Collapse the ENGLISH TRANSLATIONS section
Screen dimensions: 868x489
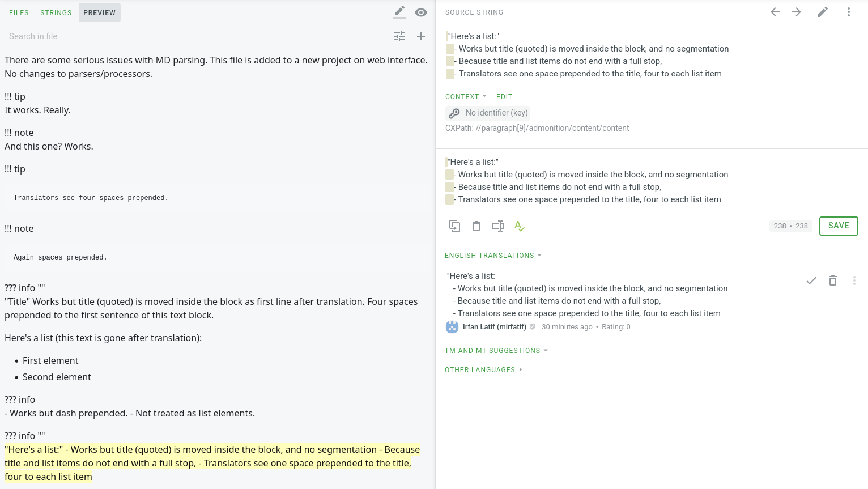pyautogui.click(x=493, y=256)
